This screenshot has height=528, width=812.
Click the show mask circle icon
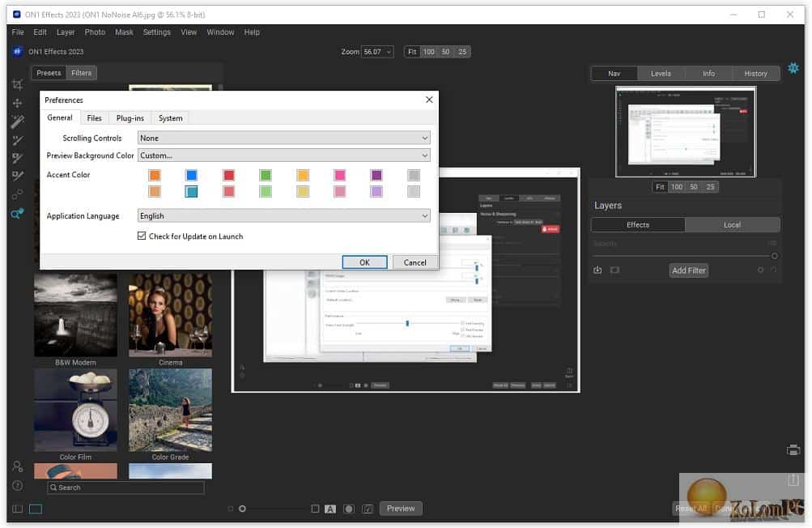tap(349, 509)
